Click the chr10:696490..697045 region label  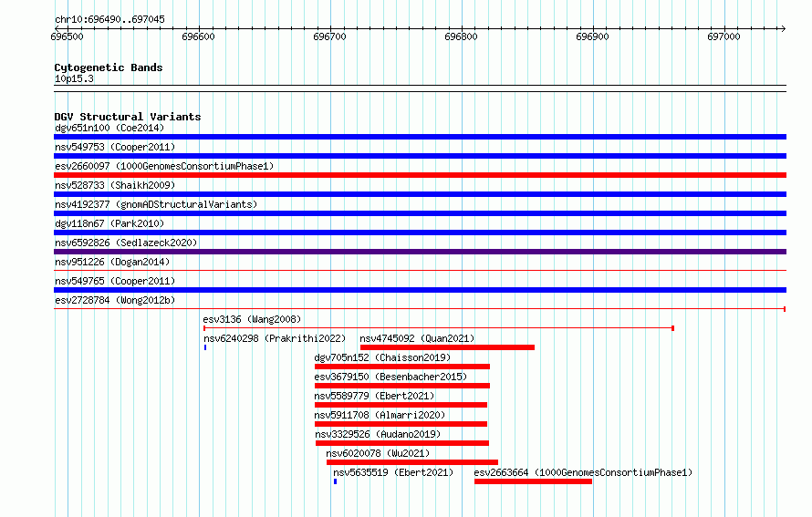[109, 20]
